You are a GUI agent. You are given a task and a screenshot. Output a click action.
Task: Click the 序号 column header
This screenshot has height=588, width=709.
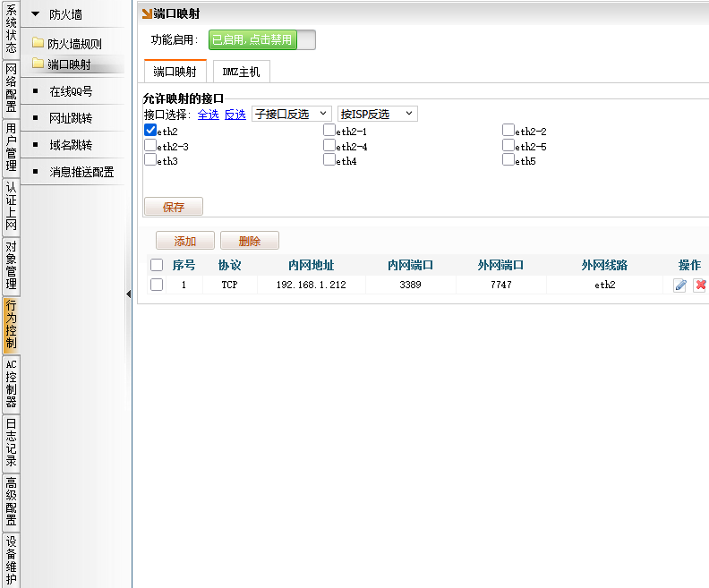pyautogui.click(x=184, y=265)
